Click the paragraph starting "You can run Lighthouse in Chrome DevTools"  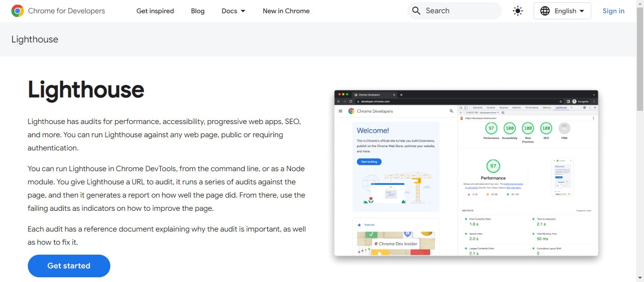click(x=167, y=189)
